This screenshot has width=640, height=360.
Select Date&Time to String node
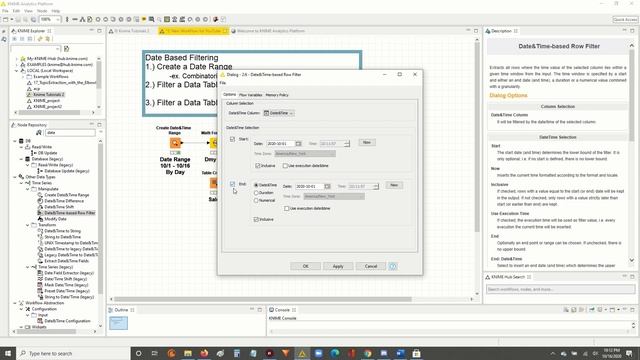coord(62,231)
